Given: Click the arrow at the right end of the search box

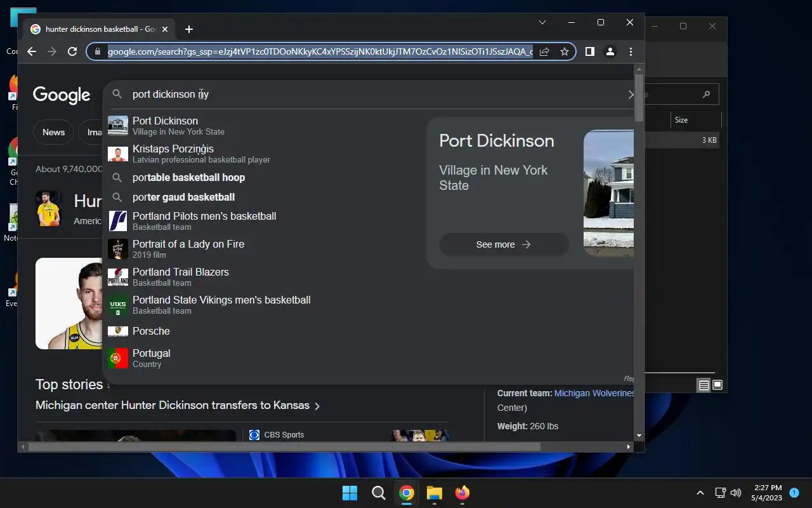Looking at the screenshot, I should click(631, 94).
